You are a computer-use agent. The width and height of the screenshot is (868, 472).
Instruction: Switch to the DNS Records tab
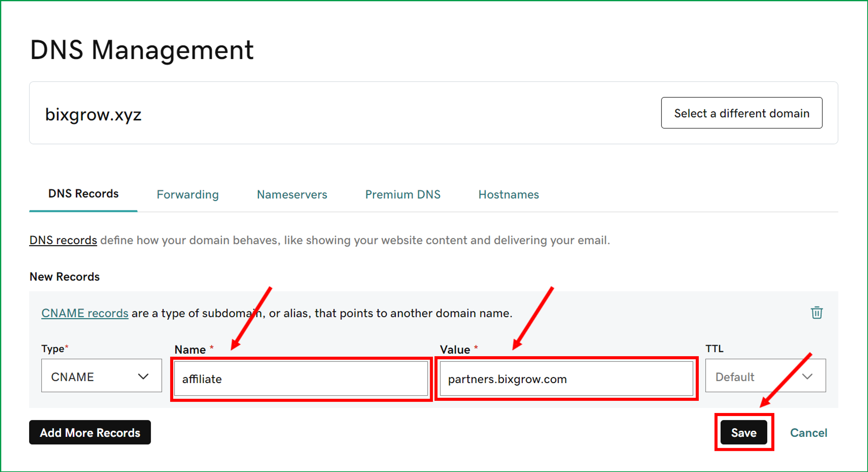click(x=83, y=194)
